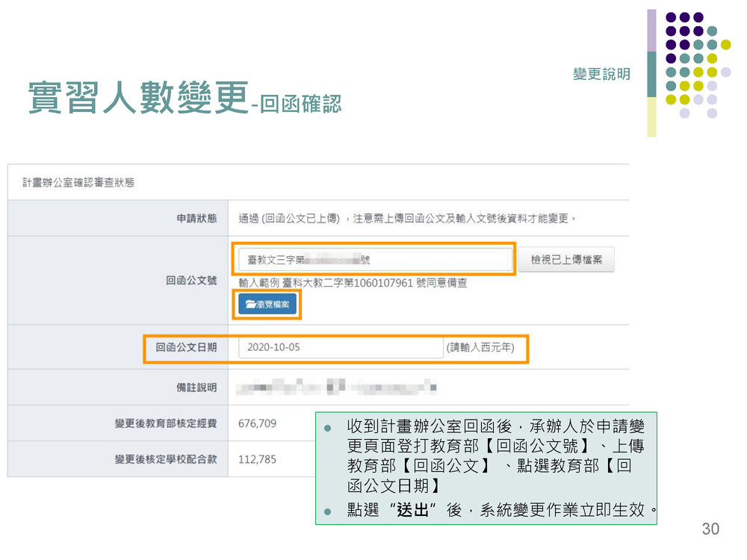Click the 實習人數變更 slide title

point(138,97)
